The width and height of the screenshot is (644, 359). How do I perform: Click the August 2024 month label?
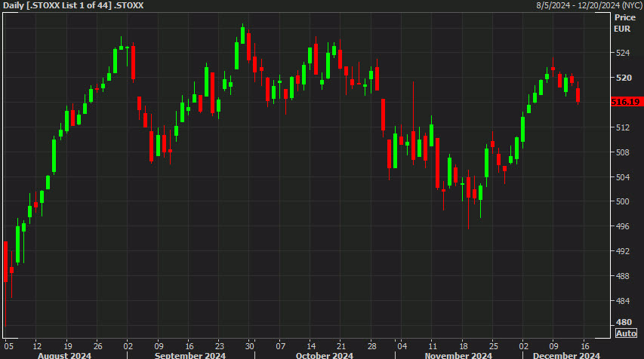[64, 355]
